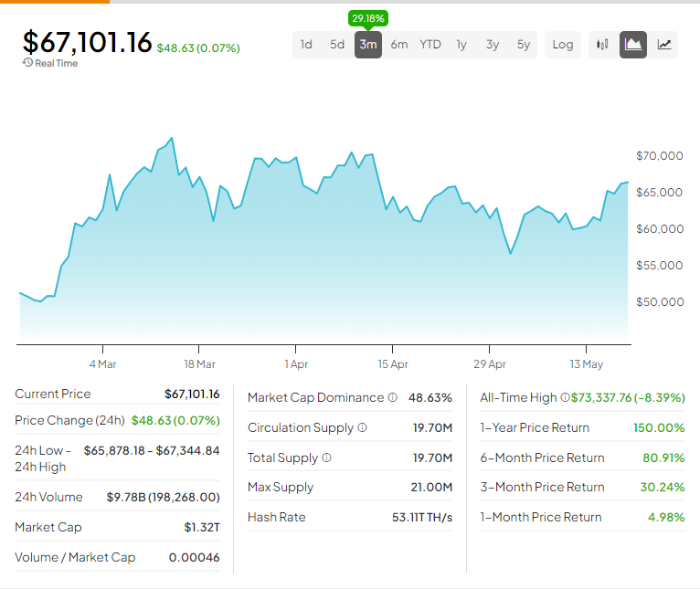The image size is (700, 589).
Task: Switch to candlestick chart view
Action: (602, 45)
